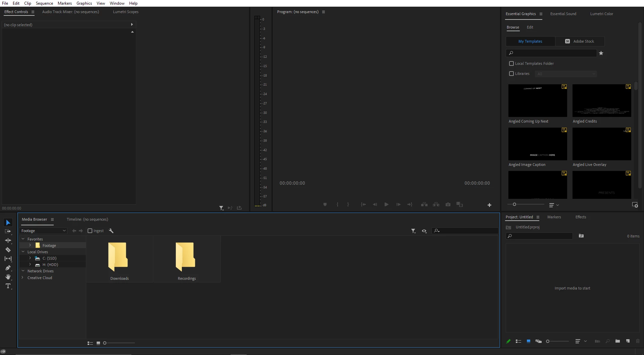Select the Hand tool
The width and height of the screenshot is (644, 355).
[x=8, y=277]
